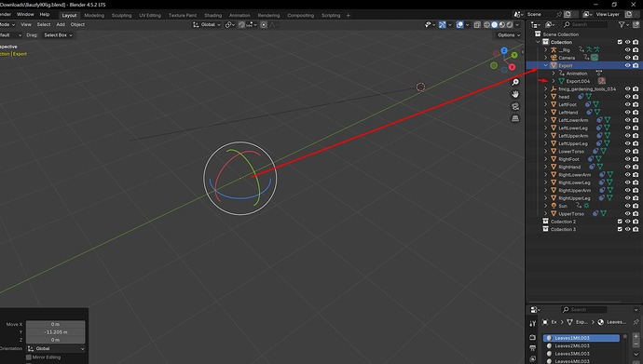Click the Move X value field
Image resolution: width=643 pixels, height=364 pixels.
pyautogui.click(x=56, y=324)
